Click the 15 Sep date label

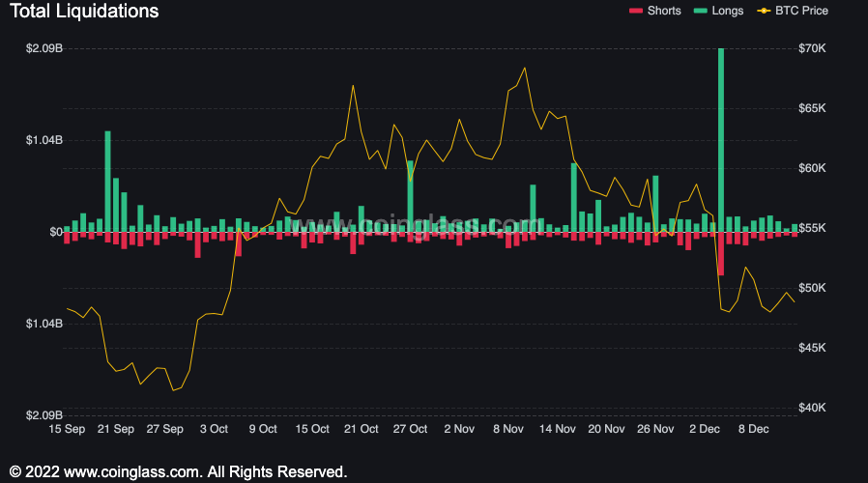(x=67, y=429)
